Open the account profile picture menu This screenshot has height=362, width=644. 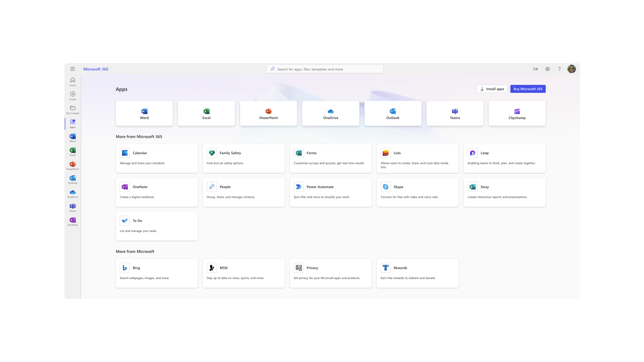(x=572, y=69)
